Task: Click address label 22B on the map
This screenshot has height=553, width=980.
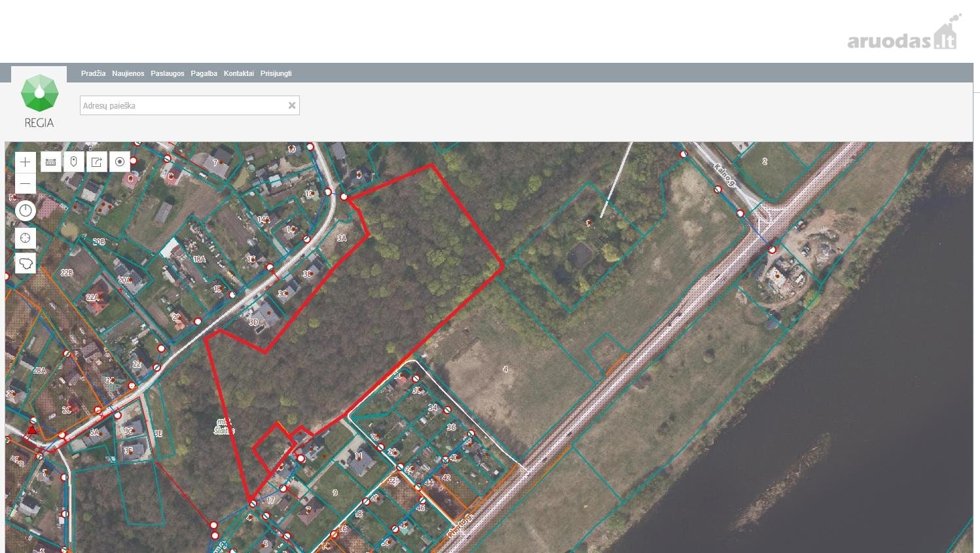Action: tap(67, 272)
